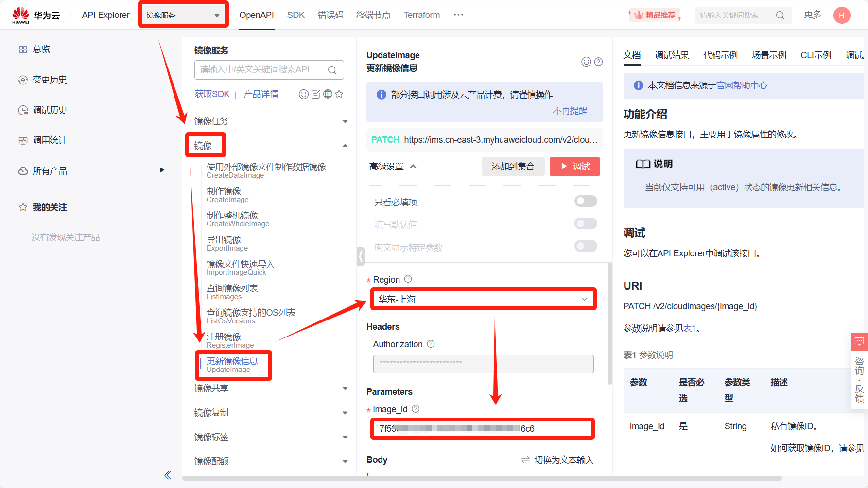Click the horizontal scrollbar at the bottom

(x=481, y=478)
